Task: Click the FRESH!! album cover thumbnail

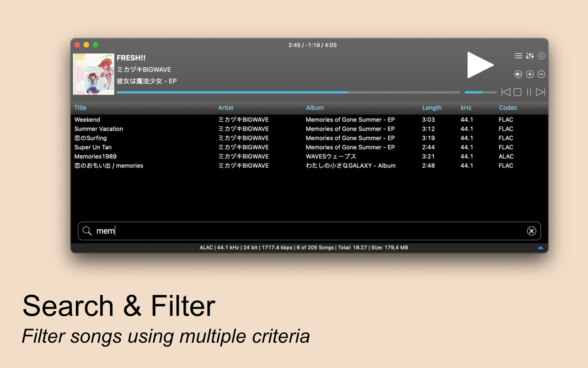Action: click(x=94, y=74)
